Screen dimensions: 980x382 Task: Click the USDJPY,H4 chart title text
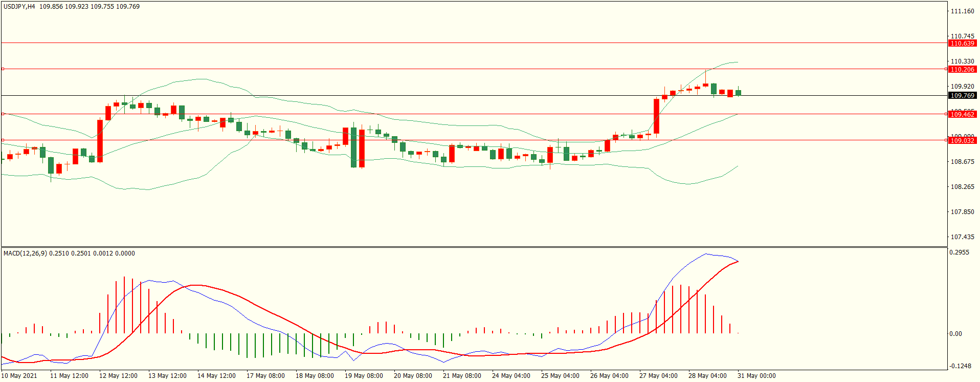[19, 7]
